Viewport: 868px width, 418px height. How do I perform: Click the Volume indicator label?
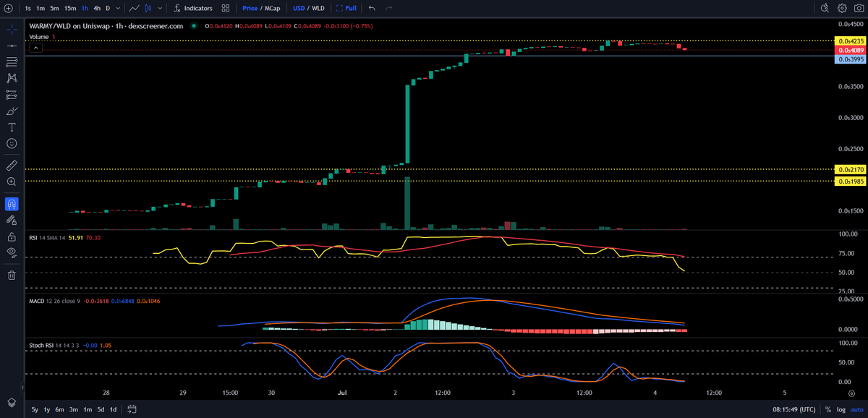38,36
